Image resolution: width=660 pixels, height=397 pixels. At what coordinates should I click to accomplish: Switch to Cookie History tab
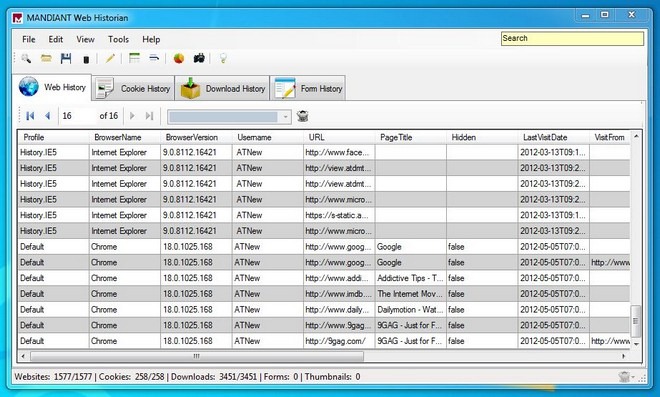click(x=133, y=88)
